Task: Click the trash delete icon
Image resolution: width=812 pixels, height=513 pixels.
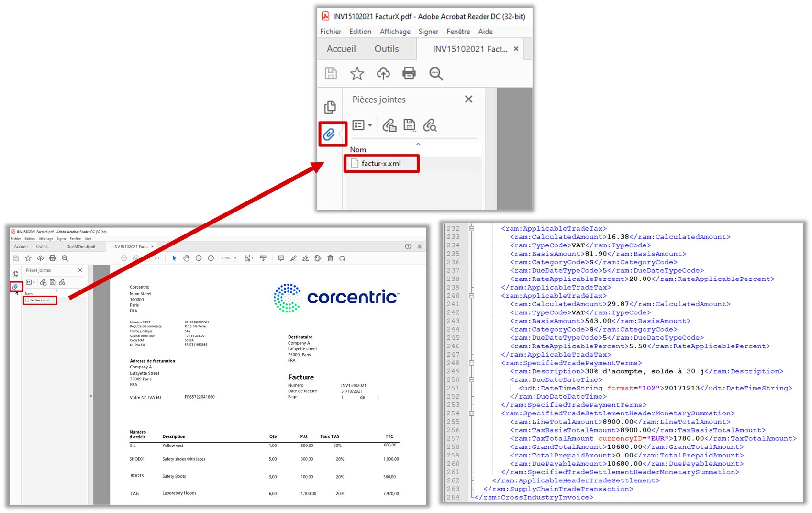Action: click(x=330, y=258)
